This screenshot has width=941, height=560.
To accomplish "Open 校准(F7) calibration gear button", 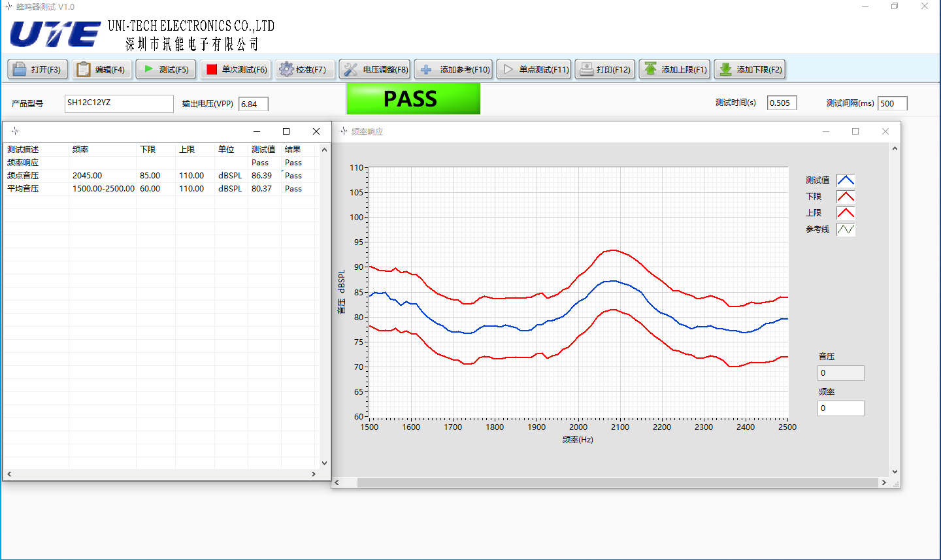I will click(x=305, y=69).
